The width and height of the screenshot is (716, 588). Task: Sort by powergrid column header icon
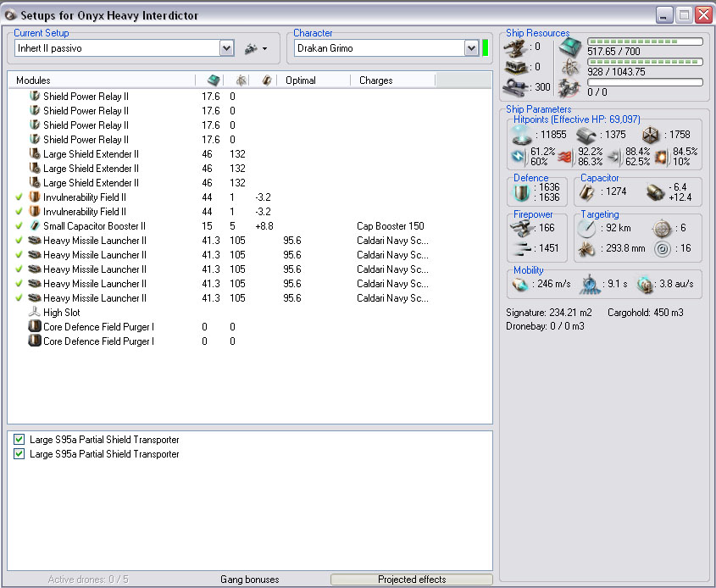pyautogui.click(x=241, y=80)
